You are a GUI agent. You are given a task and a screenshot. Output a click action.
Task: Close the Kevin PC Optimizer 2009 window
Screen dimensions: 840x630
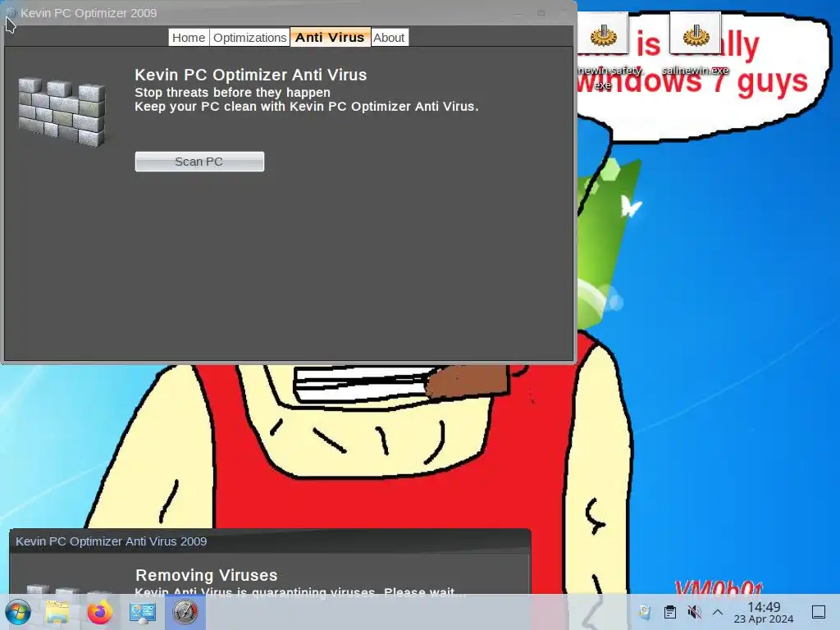(x=563, y=13)
